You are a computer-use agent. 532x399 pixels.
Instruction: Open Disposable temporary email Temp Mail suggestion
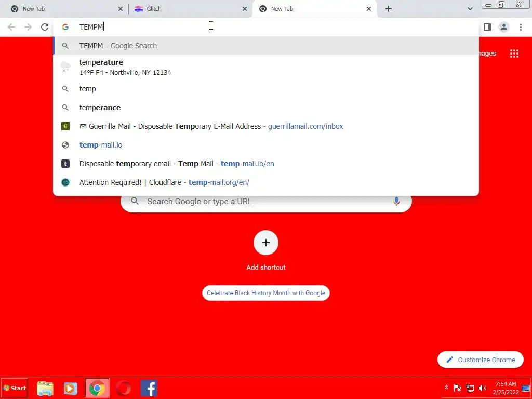pyautogui.click(x=266, y=164)
